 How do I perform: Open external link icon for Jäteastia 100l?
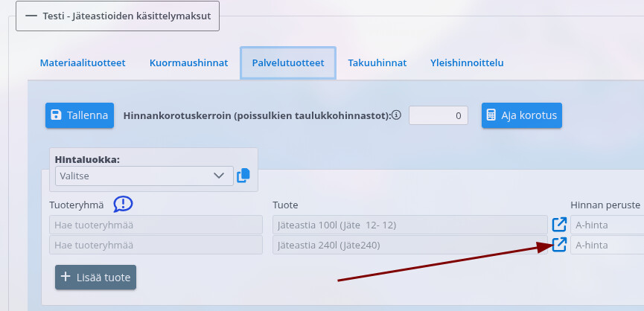(559, 224)
